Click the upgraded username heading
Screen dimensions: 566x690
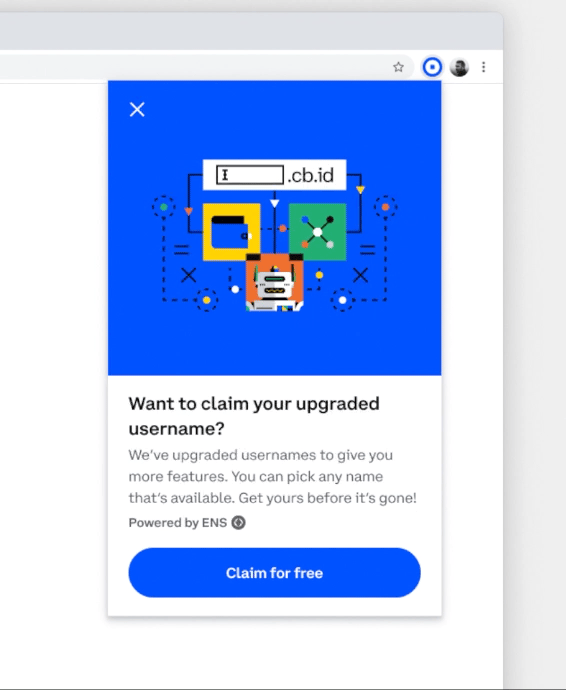pyautogui.click(x=254, y=416)
